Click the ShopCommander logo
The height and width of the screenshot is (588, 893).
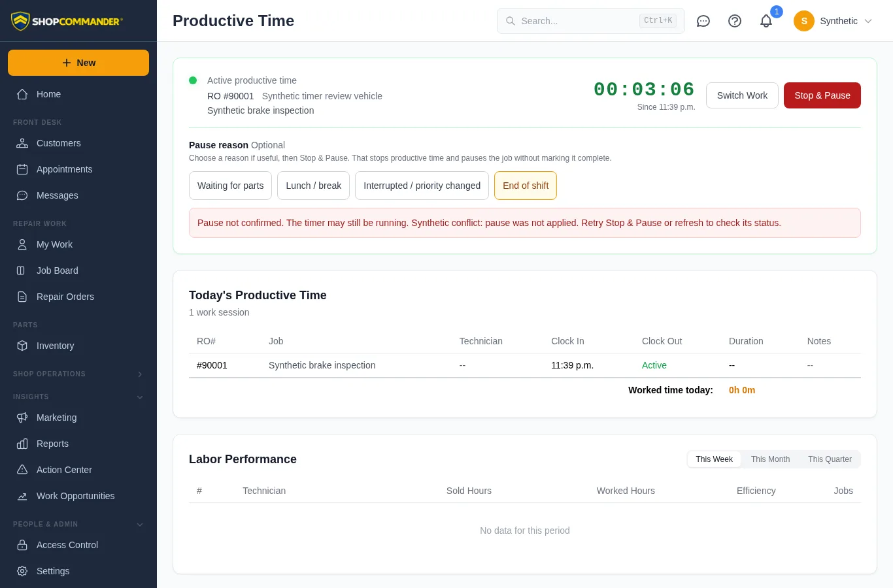pos(66,21)
